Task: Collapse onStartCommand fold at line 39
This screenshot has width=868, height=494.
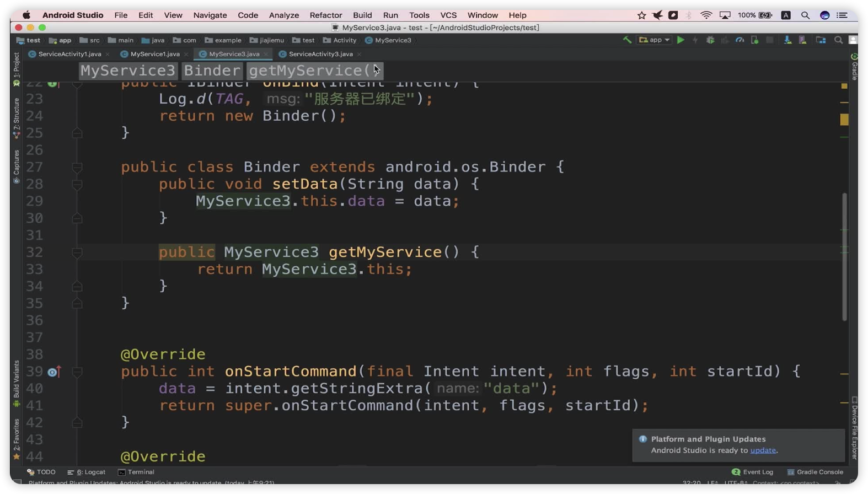Action: pos(77,372)
